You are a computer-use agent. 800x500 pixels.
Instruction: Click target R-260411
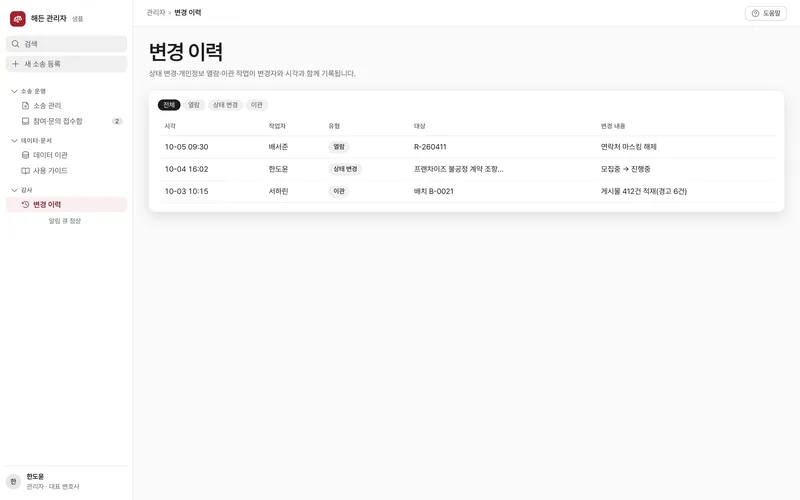[x=430, y=147]
